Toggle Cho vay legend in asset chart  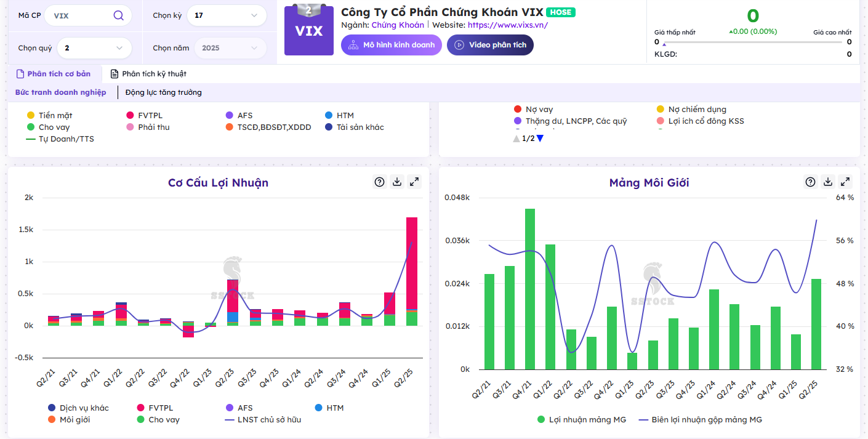click(48, 127)
